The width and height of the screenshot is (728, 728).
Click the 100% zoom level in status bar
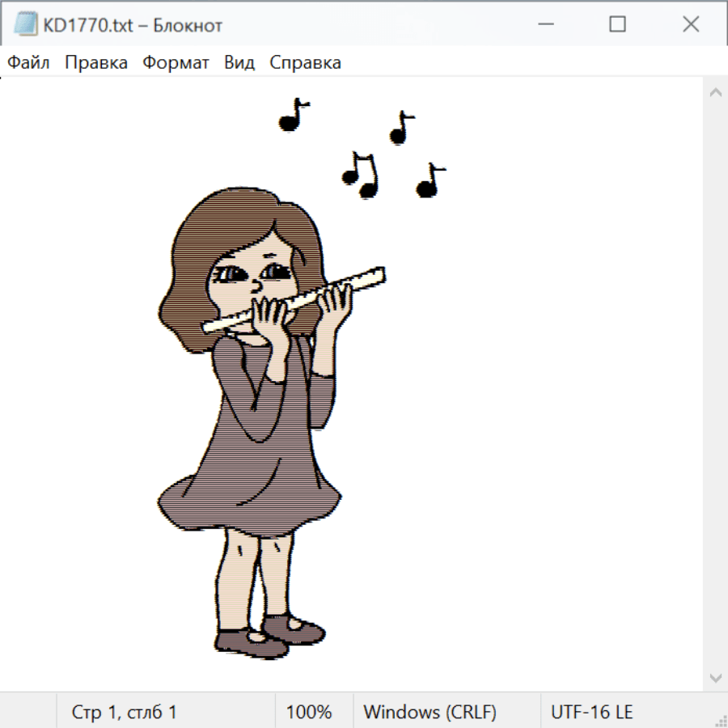[309, 712]
